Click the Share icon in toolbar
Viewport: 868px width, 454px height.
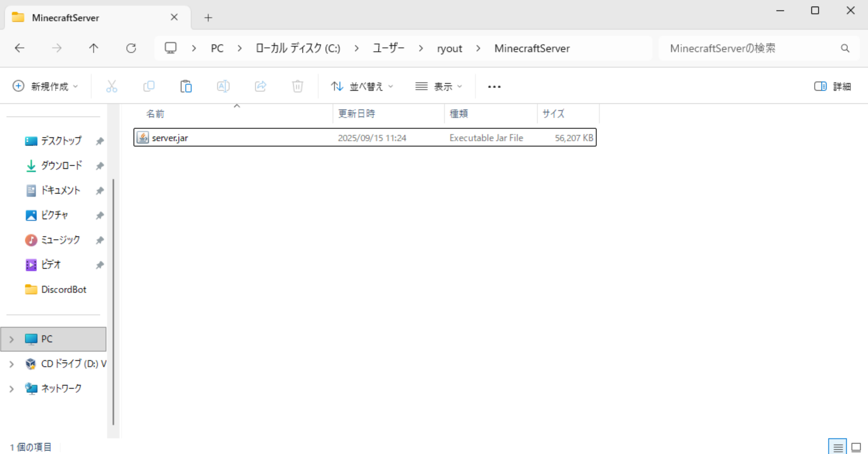[x=260, y=86]
